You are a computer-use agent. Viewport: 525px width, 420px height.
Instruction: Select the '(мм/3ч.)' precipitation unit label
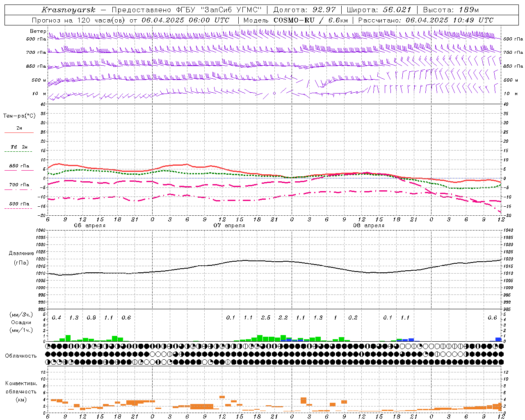point(21,315)
